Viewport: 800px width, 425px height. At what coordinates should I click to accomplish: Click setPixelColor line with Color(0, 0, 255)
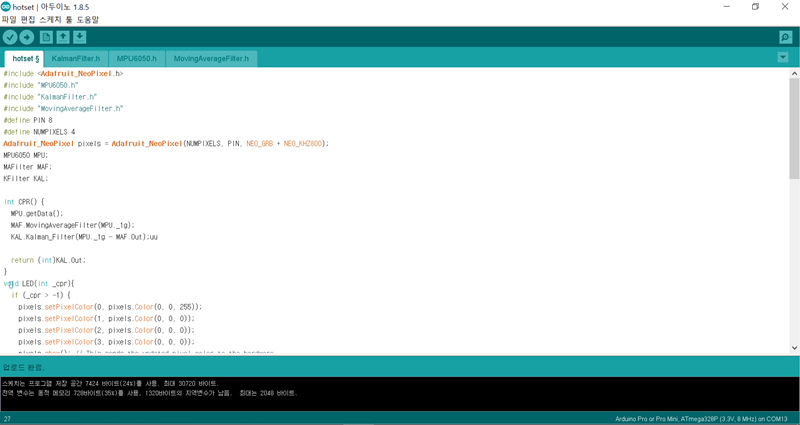[110, 307]
